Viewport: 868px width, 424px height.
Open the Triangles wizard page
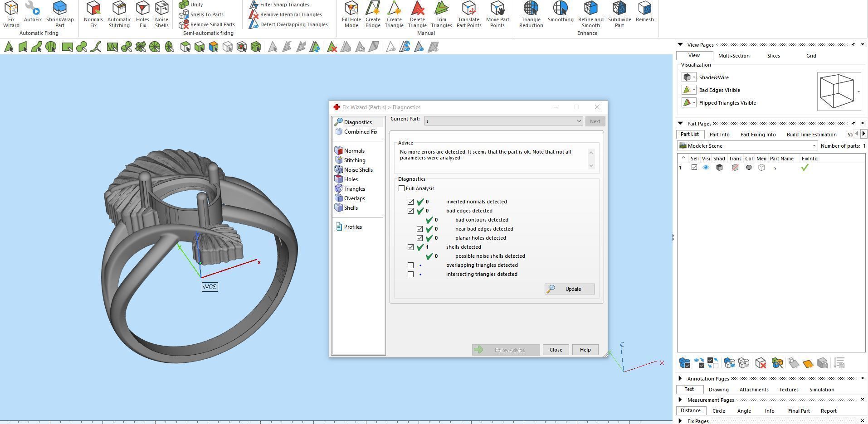point(350,189)
